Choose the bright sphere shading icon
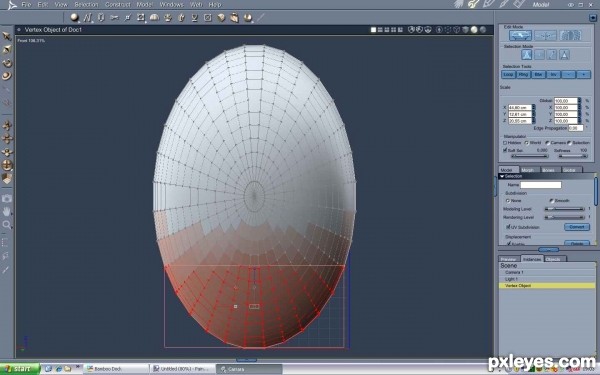Image resolution: width=600 pixels, height=375 pixels. pyautogui.click(x=474, y=30)
